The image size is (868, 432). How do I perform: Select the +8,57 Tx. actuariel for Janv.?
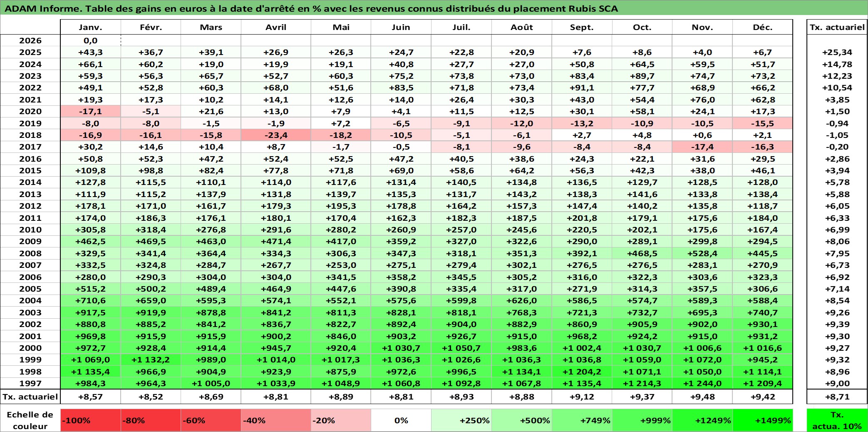tap(91, 397)
